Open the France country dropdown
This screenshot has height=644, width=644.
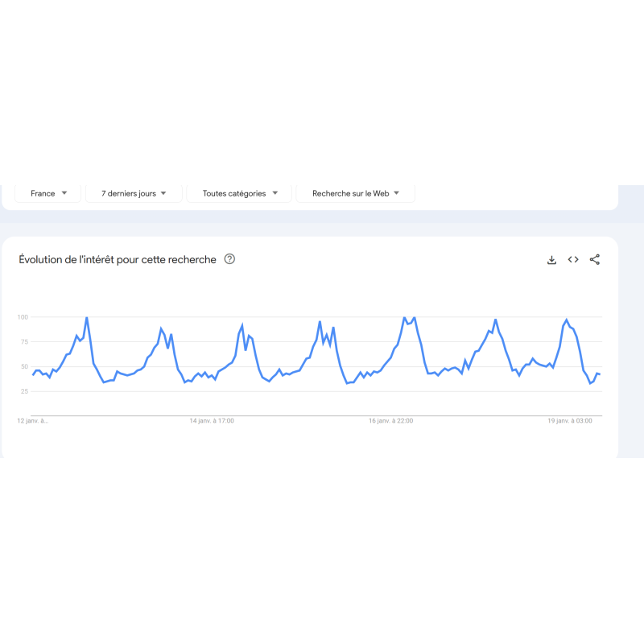pos(48,193)
